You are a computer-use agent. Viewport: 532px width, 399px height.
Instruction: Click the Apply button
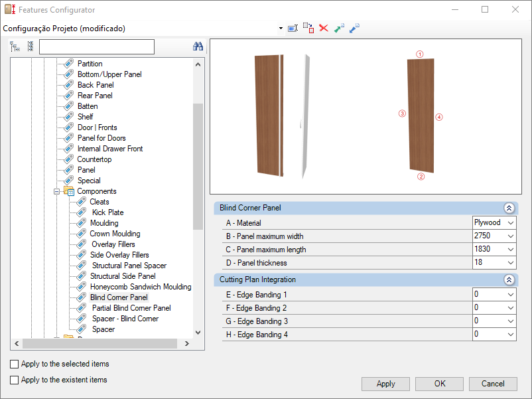tap(385, 384)
